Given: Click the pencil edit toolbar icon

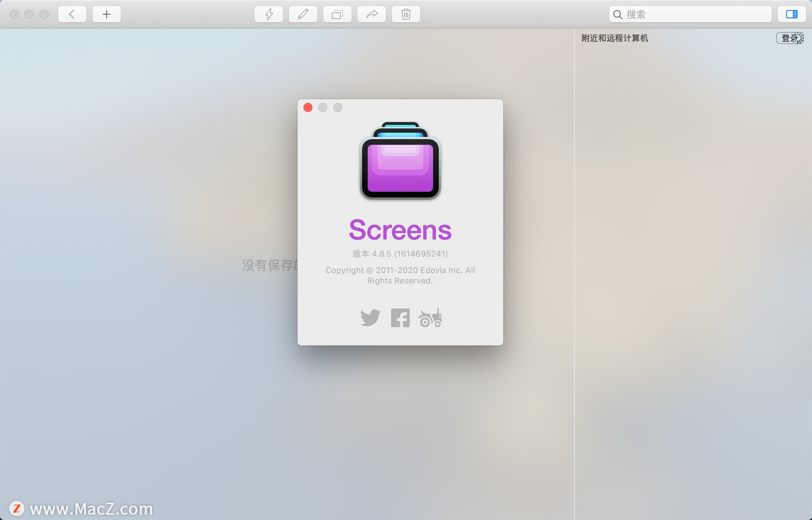Looking at the screenshot, I should click(303, 14).
